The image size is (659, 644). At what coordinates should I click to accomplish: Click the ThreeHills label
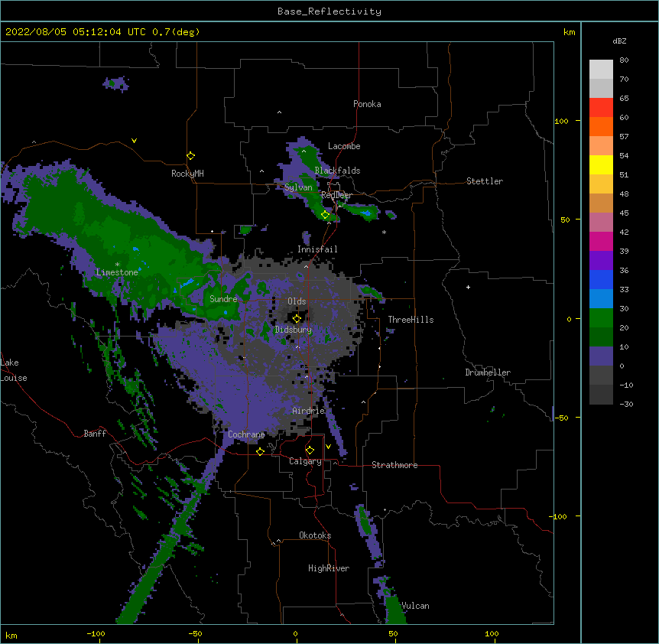point(411,320)
